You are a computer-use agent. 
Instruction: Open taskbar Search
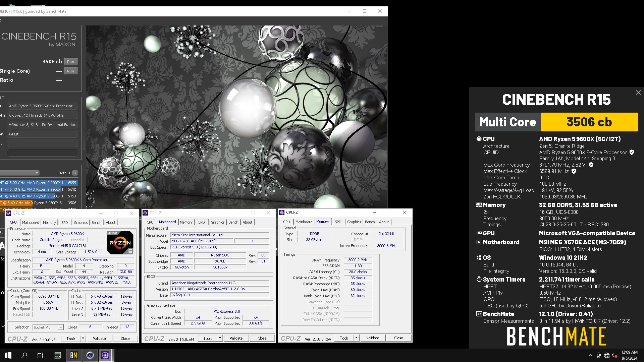tap(24, 355)
